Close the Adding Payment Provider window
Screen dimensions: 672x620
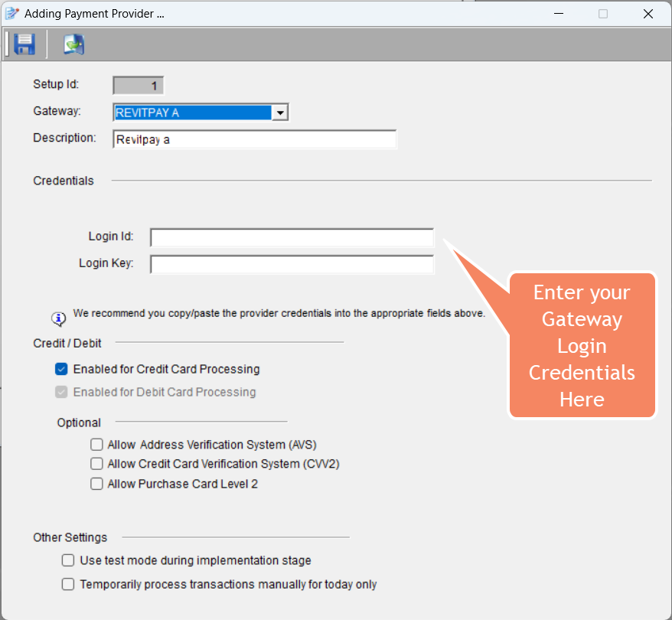(648, 14)
